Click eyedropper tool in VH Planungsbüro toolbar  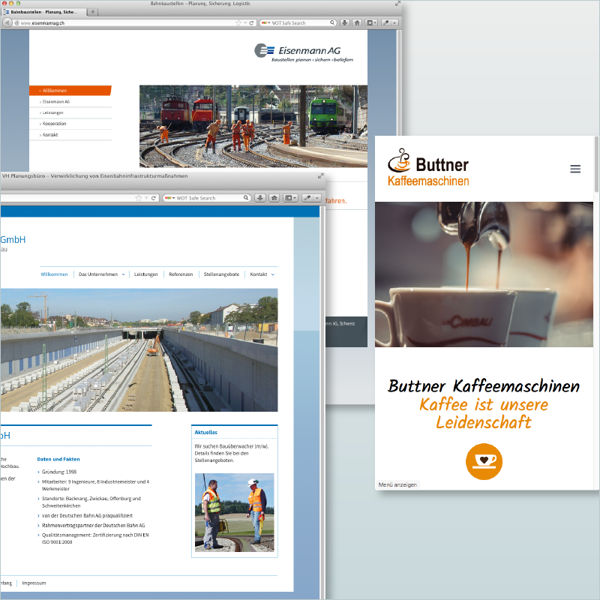(x=307, y=198)
